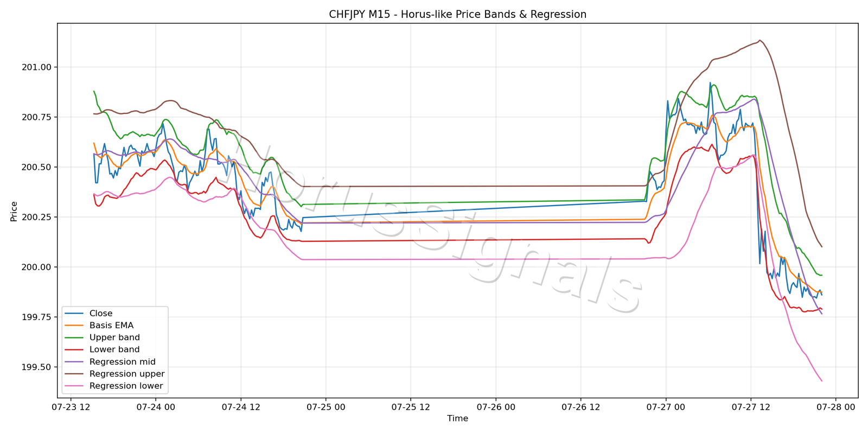Click the green Upper band legend swatch
Screen dimensions: 868x434
pyautogui.click(x=74, y=337)
